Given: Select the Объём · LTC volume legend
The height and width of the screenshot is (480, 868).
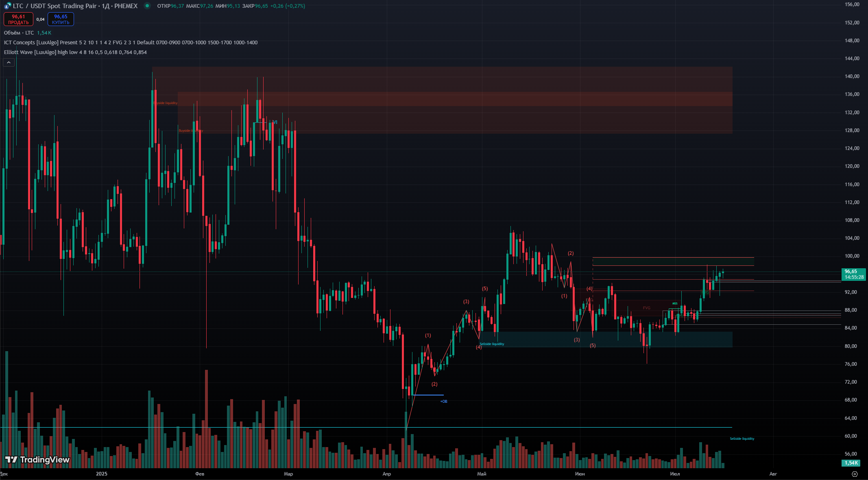Looking at the screenshot, I should click(x=19, y=33).
